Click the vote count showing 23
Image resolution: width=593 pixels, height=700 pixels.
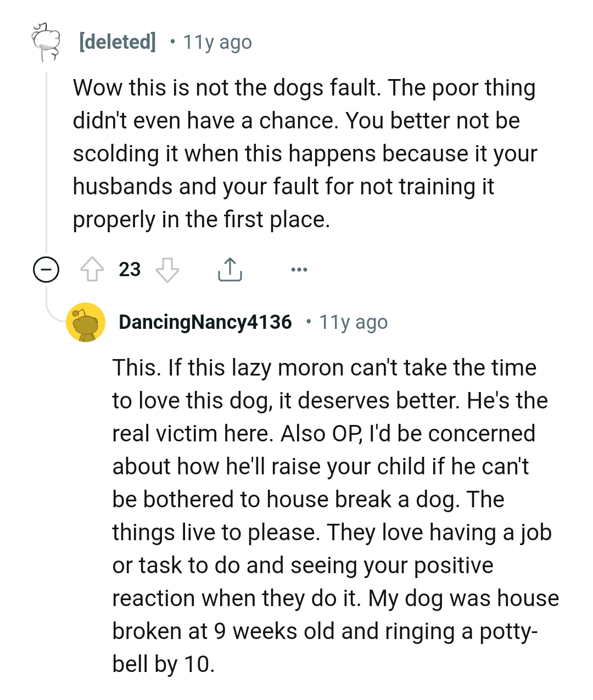pos(130,269)
